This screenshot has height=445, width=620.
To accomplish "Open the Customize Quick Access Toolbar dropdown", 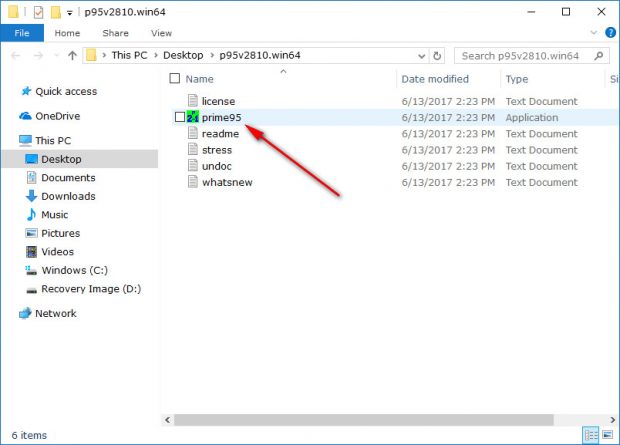I will point(70,13).
